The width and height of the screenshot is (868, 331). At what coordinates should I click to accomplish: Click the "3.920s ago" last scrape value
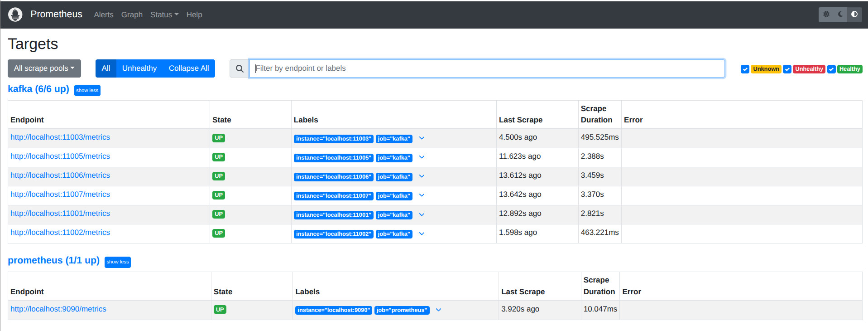(x=520, y=309)
